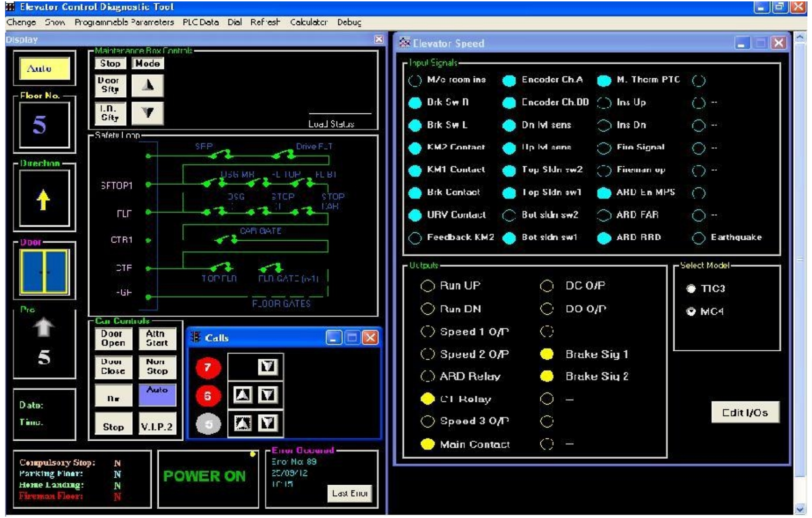The height and width of the screenshot is (518, 812).
Task: Open the Debug menu
Action: (x=349, y=22)
